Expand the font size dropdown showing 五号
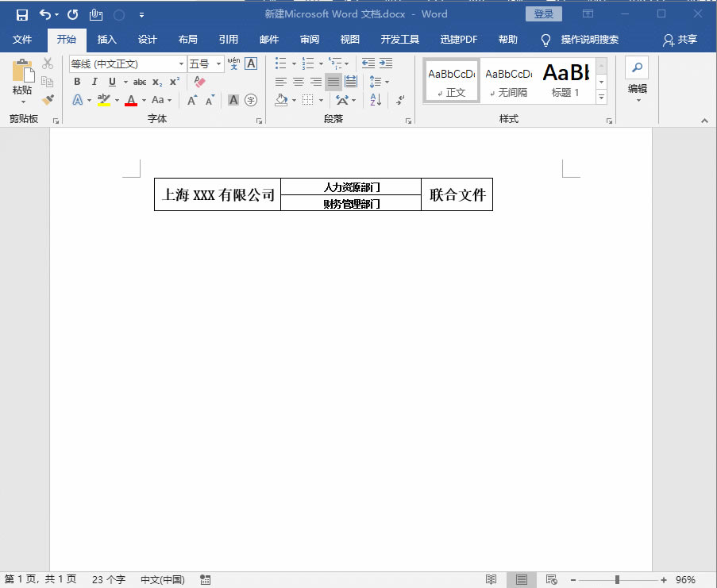Image resolution: width=717 pixels, height=588 pixels. [x=218, y=64]
